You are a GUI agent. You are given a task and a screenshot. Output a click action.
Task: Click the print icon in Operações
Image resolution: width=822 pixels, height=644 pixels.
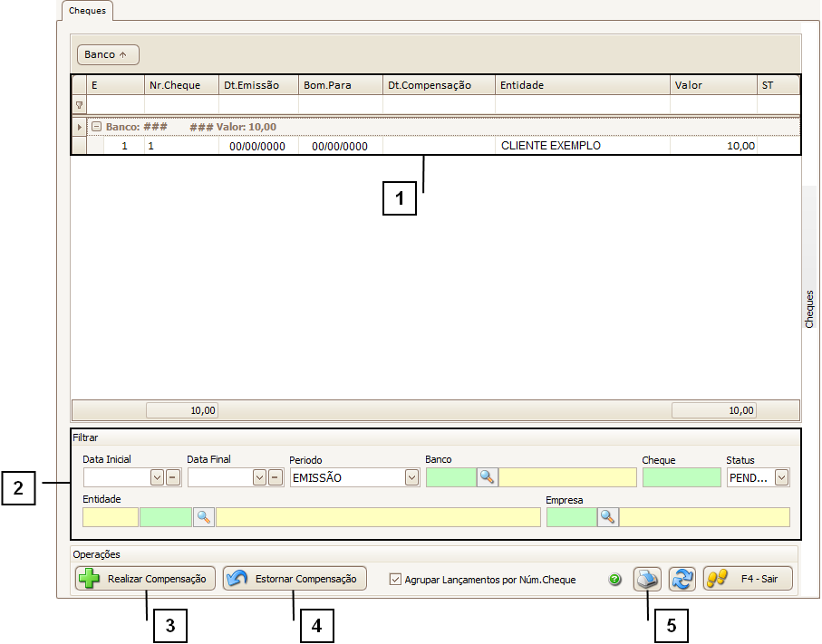point(646,579)
